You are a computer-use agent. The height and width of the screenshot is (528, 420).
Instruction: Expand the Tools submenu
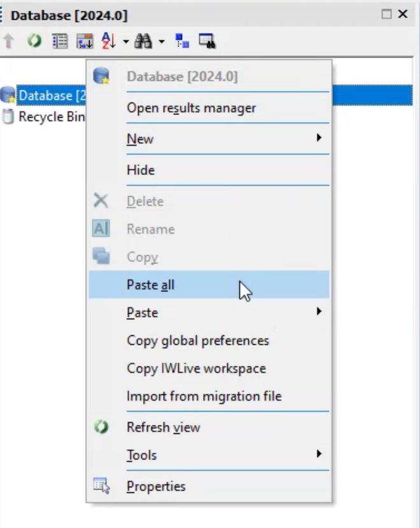(x=209, y=455)
